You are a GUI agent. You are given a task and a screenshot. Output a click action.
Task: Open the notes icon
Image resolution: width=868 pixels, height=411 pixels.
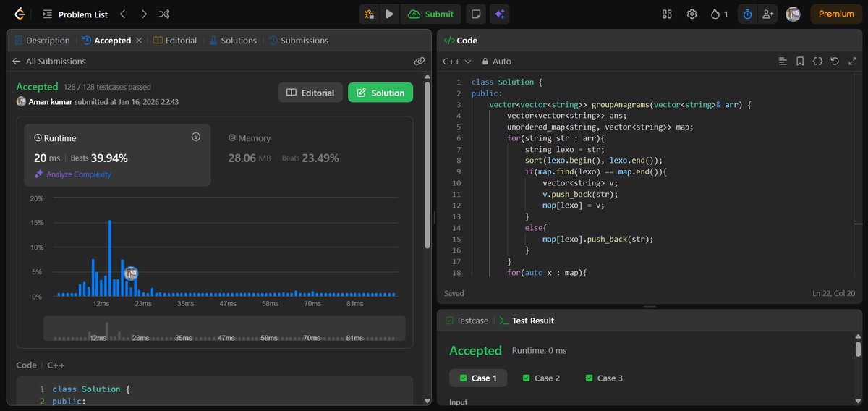pos(476,14)
